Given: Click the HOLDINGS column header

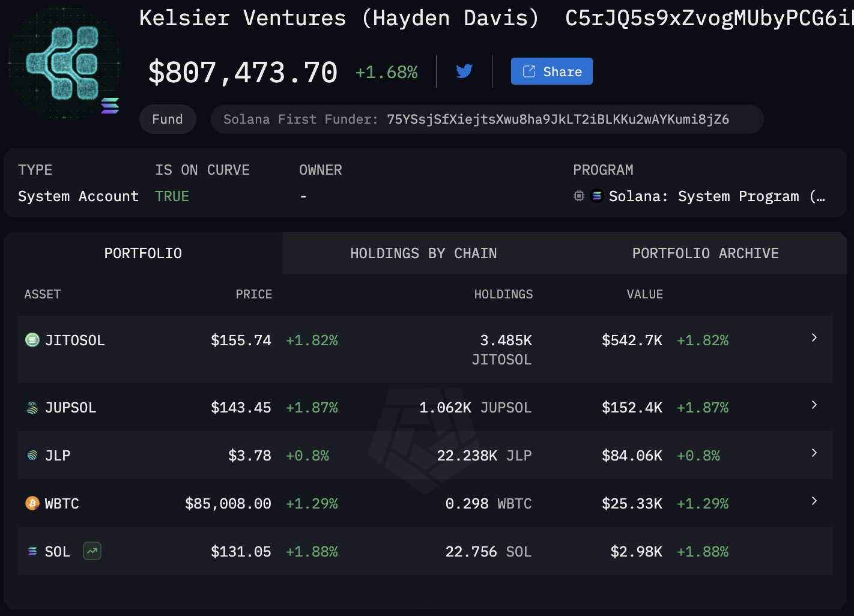Looking at the screenshot, I should (x=503, y=294).
